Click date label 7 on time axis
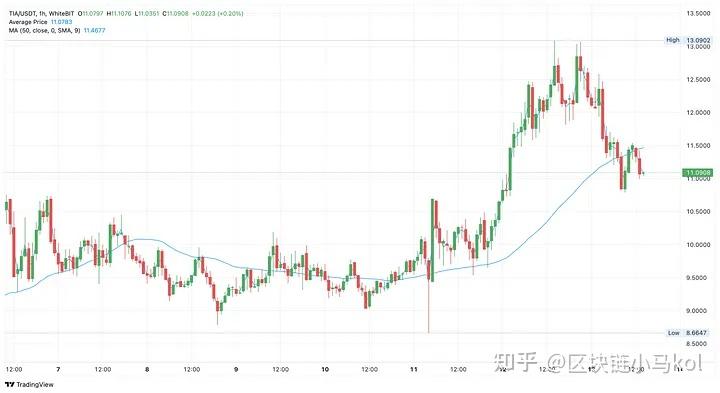Screen dimensions: 720x393 (58, 369)
